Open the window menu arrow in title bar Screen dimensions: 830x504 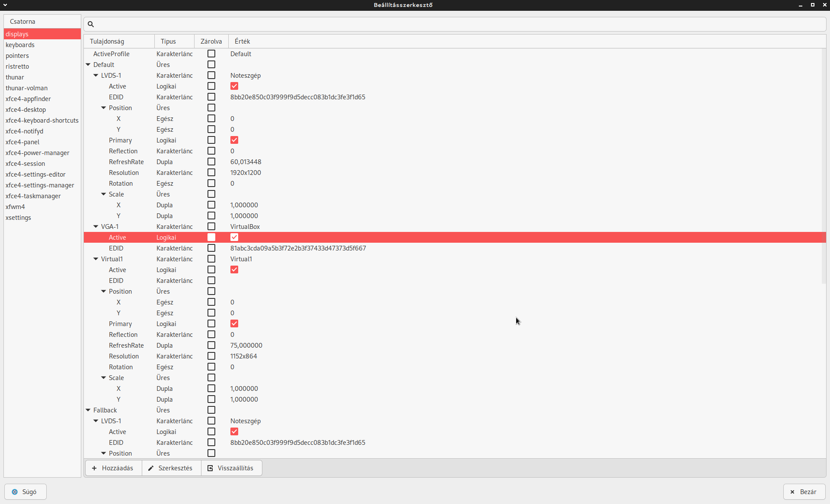(x=5, y=5)
